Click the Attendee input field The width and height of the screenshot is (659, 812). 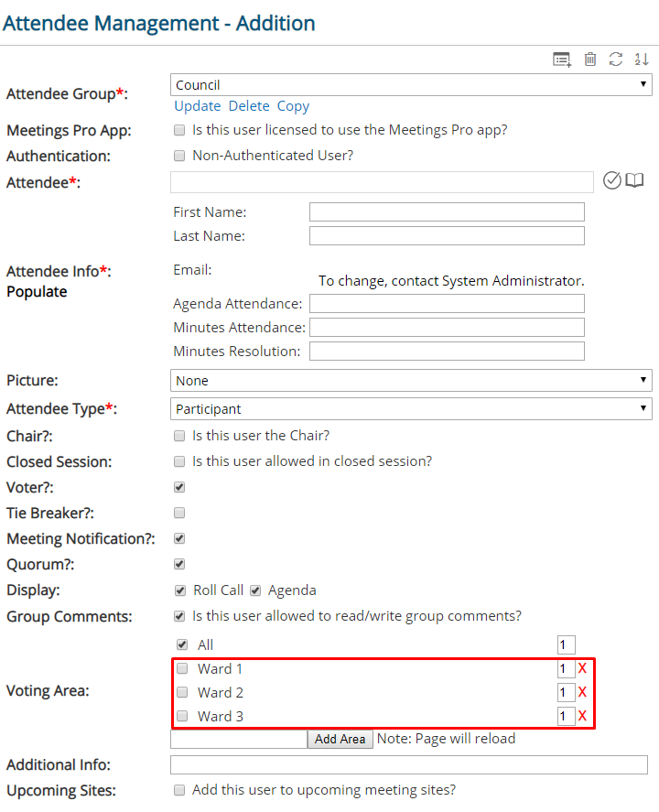point(382,182)
